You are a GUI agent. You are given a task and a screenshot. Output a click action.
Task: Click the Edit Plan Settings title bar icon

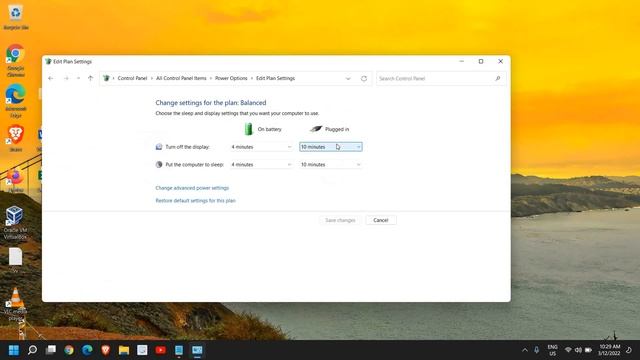coord(48,62)
